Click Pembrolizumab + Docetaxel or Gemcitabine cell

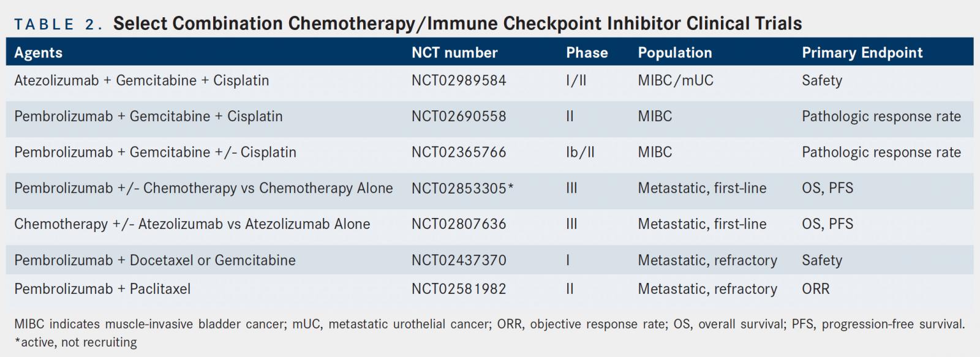pyautogui.click(x=155, y=260)
